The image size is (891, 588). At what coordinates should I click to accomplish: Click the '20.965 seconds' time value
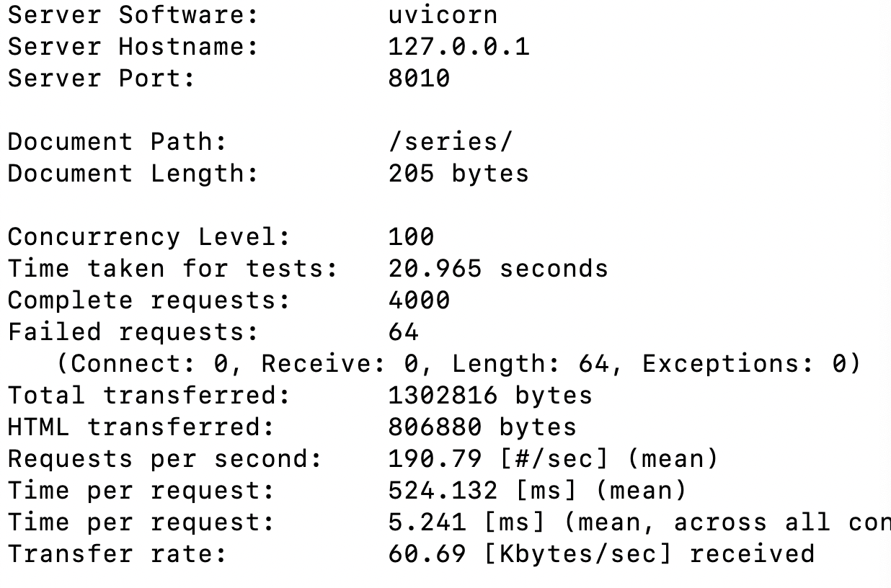pyautogui.click(x=498, y=269)
